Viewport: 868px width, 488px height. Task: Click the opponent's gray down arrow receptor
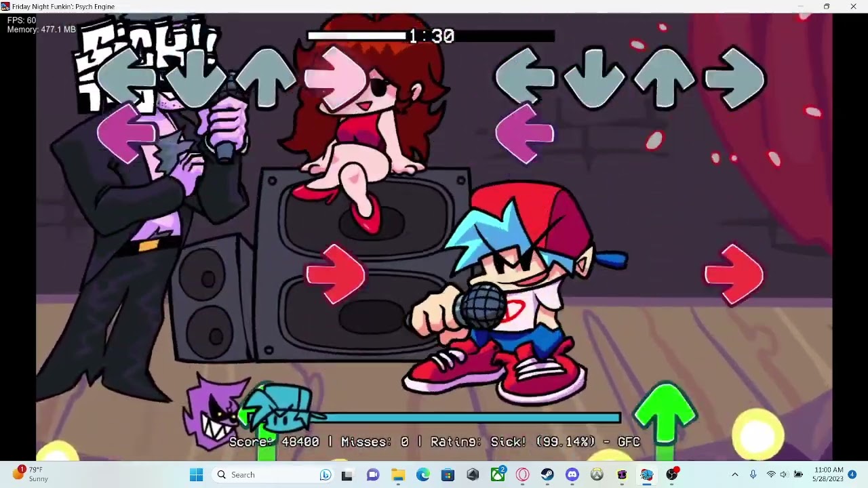[195, 78]
